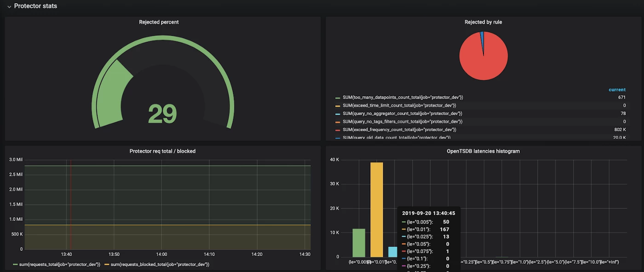This screenshot has width=644, height=272.
Task: Click tooltip row {le="0.01"} value 167
Action: coord(444,229)
